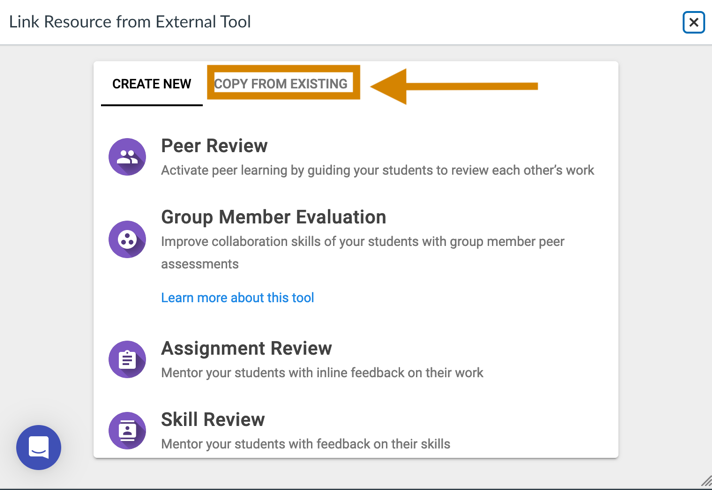This screenshot has height=490, width=712.
Task: Click the Peer Review description text
Action: click(x=377, y=170)
